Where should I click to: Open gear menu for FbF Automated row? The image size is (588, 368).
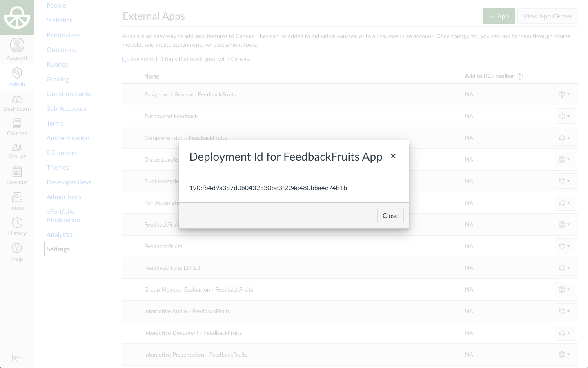565,203
